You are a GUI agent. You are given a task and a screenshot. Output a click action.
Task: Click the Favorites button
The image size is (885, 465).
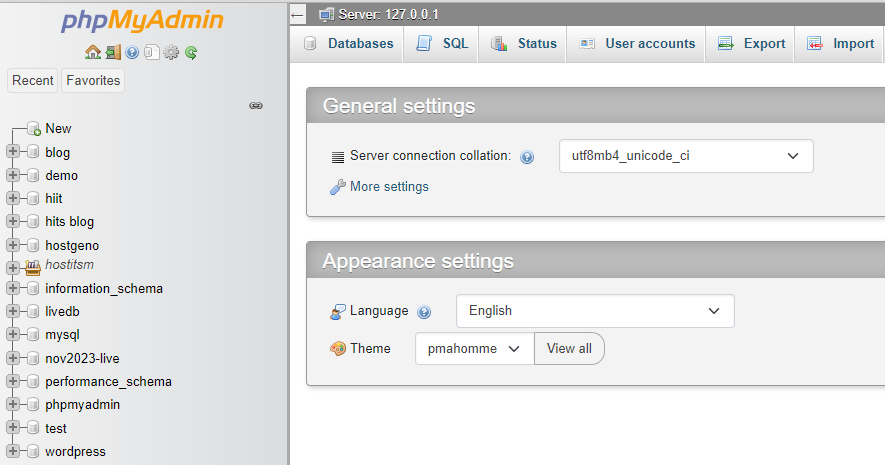pos(93,81)
